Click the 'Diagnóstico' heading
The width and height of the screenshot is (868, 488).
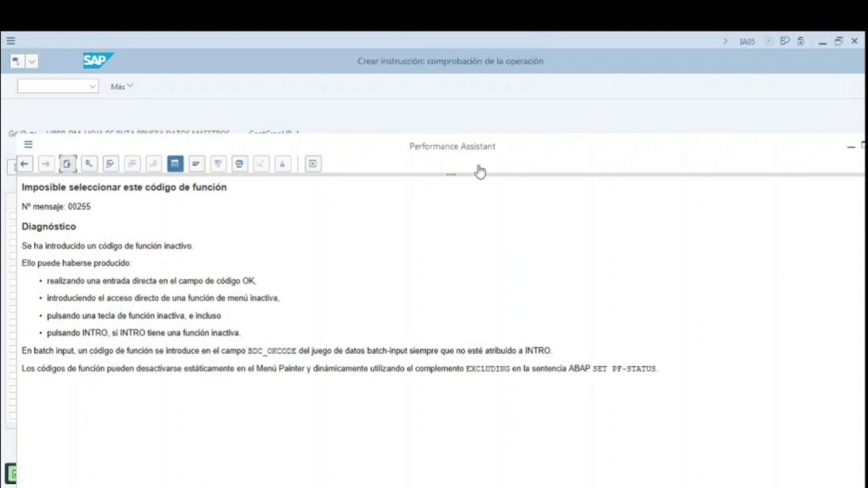(49, 226)
